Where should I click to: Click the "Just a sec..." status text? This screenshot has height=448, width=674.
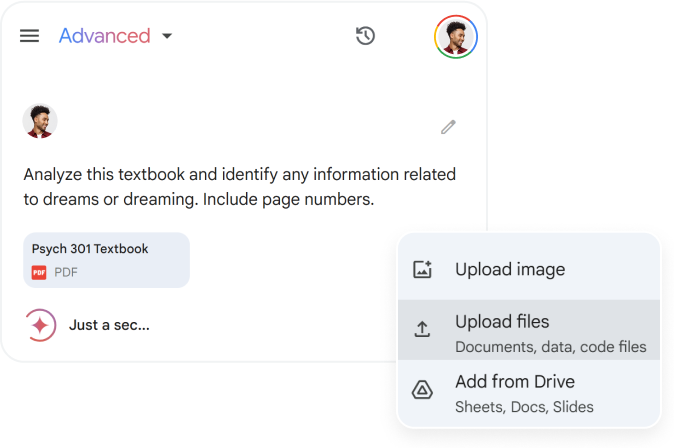click(x=109, y=325)
